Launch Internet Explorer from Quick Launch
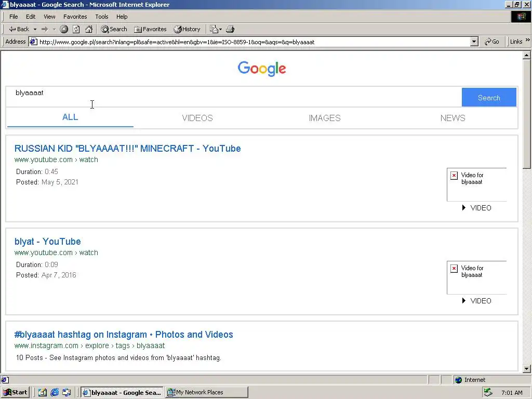Image resolution: width=532 pixels, height=399 pixels. (x=55, y=393)
